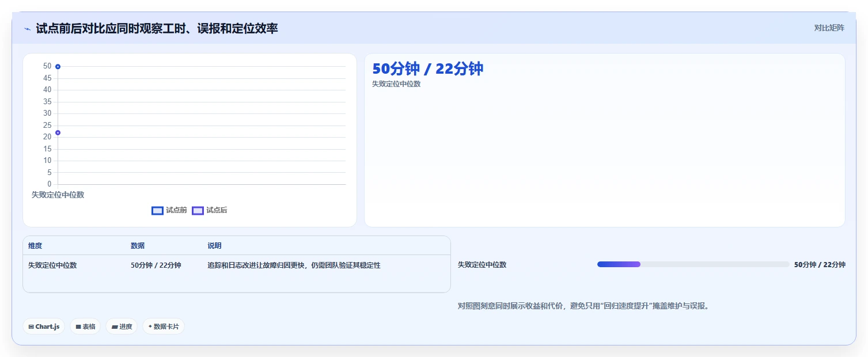The image size is (868, 357).
Task: Click the 22 data point on chart
Action: pyautogui.click(x=58, y=133)
